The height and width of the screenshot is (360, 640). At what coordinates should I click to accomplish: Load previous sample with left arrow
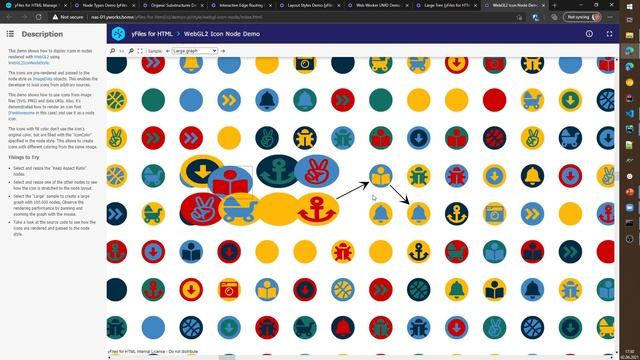(167, 51)
